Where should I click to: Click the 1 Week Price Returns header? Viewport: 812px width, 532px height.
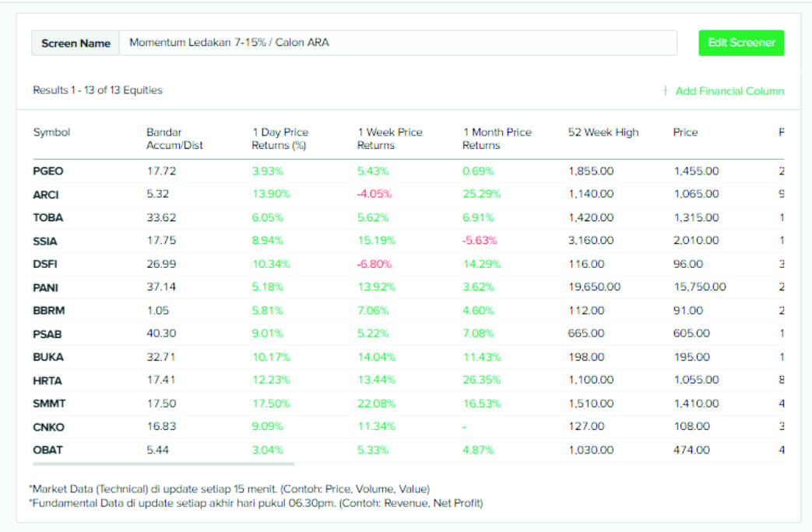(389, 139)
